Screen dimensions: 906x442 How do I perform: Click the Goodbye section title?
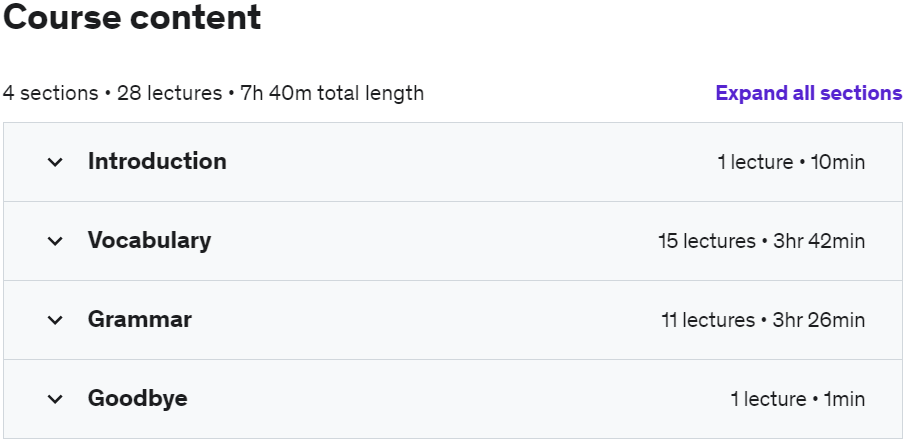click(138, 399)
